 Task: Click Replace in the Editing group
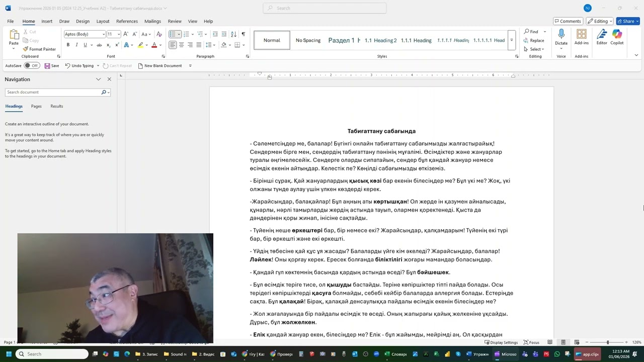point(534,40)
